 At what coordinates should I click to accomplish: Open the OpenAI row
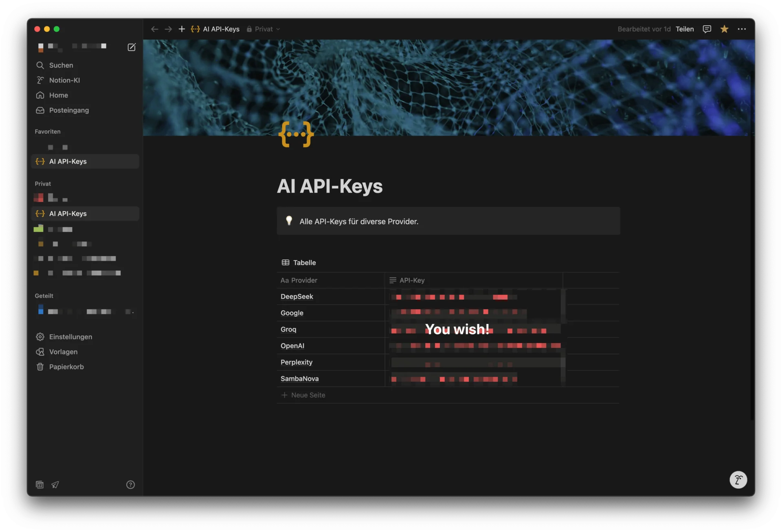292,346
